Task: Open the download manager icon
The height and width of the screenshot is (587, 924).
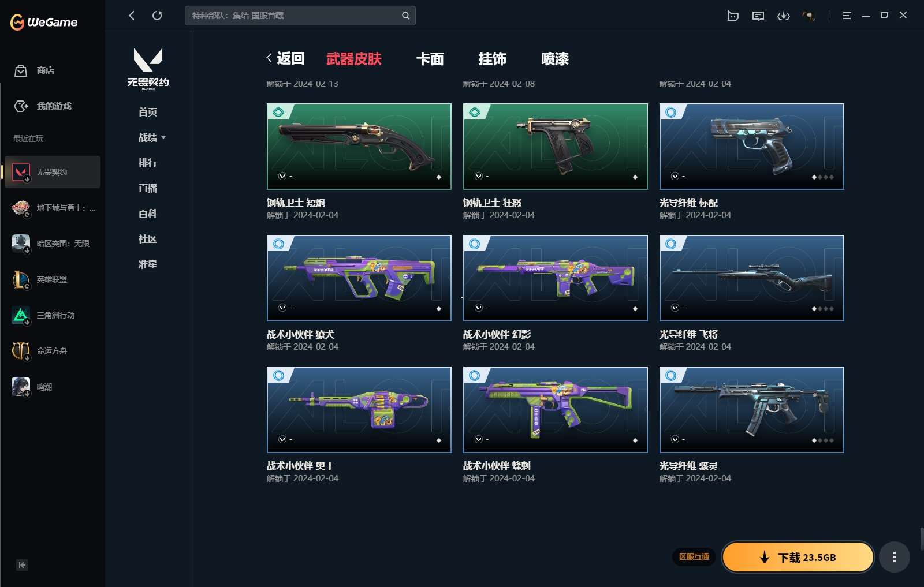Action: click(x=783, y=16)
